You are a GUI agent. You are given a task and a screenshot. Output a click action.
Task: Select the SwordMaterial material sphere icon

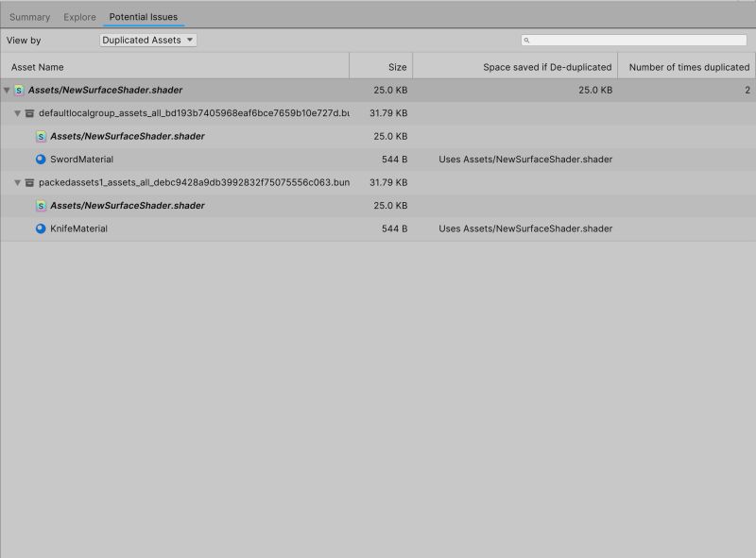click(x=41, y=159)
